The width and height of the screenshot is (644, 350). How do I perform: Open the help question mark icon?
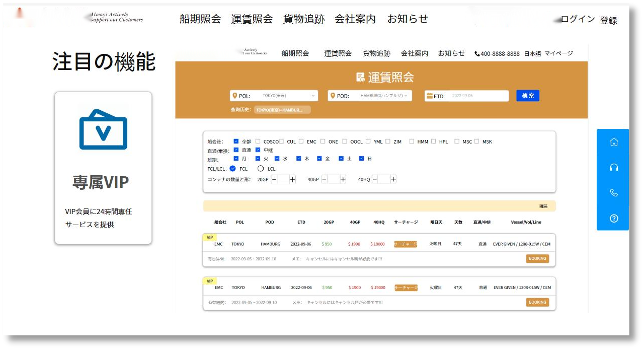pos(613,219)
